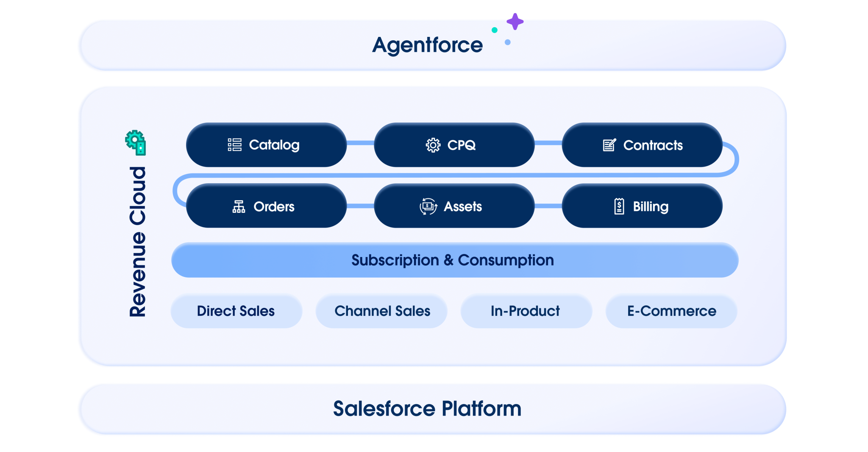Click the list icon beside Catalog
The height and width of the screenshot is (452, 868).
point(234,145)
